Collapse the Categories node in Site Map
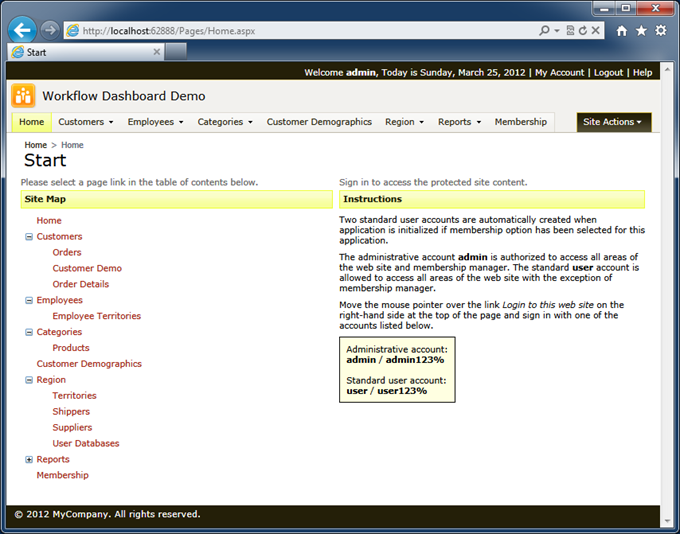 (29, 332)
